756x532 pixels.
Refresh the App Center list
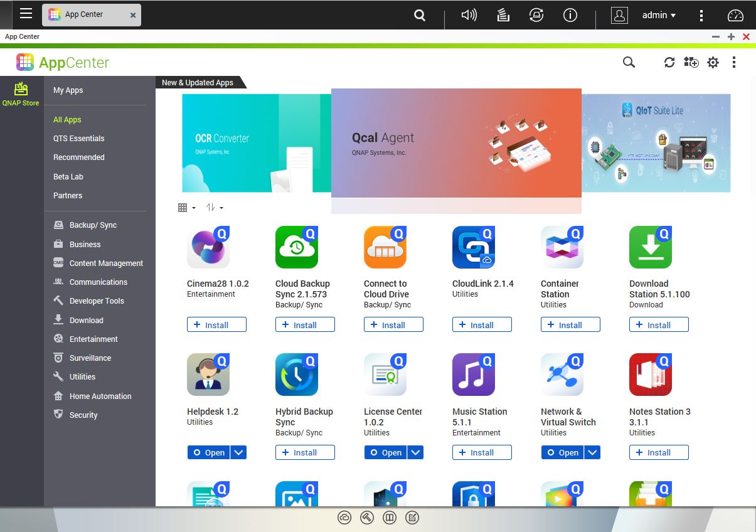[x=669, y=62]
